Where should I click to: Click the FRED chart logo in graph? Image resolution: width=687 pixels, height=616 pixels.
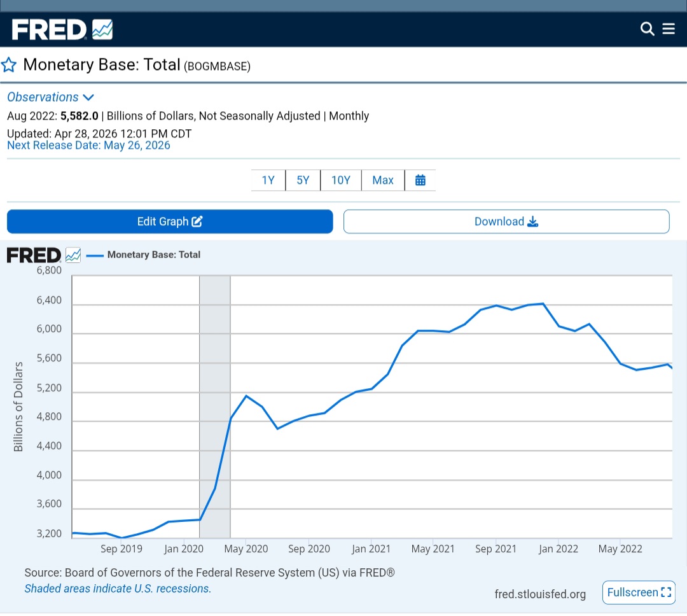coord(44,255)
